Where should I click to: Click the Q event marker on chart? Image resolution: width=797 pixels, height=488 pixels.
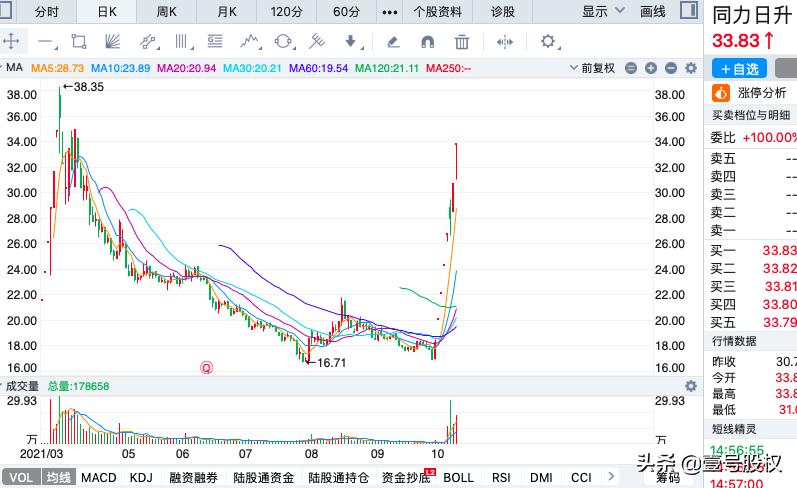206,367
